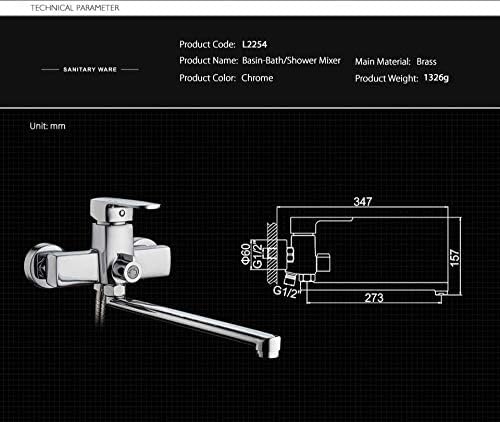Click the TECHNICAL PARAMETER heading
Image resolution: width=500 pixels, height=422 pixels.
75,8
